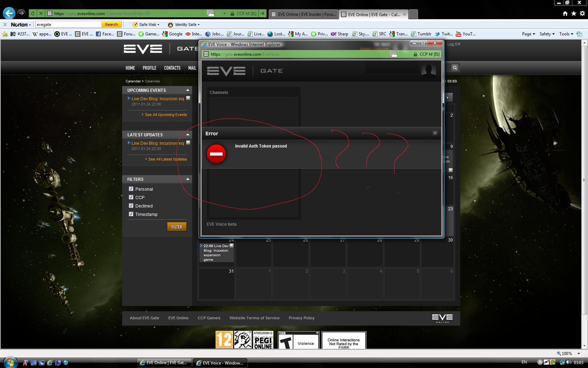Viewport: 588px width, 368px height.
Task: Click the browser forward arrow button
Action: coord(22,13)
